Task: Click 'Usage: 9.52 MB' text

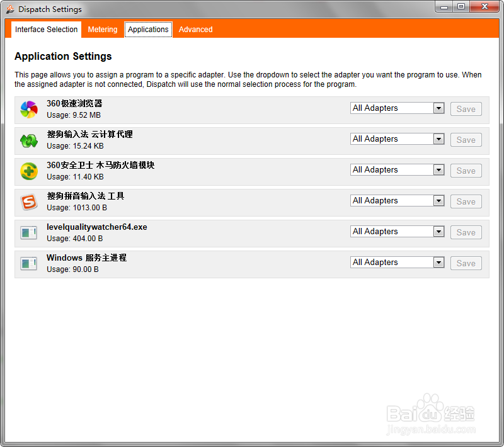Action: point(74,115)
